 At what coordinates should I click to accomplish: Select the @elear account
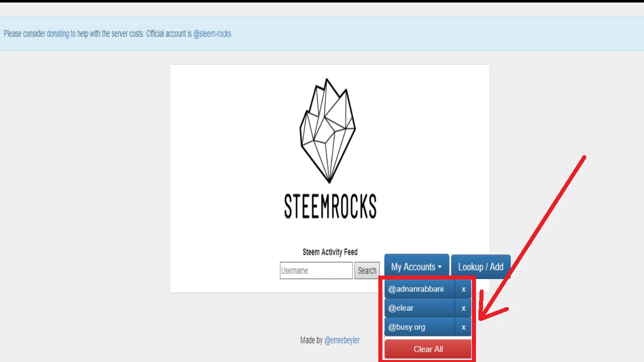click(420, 308)
